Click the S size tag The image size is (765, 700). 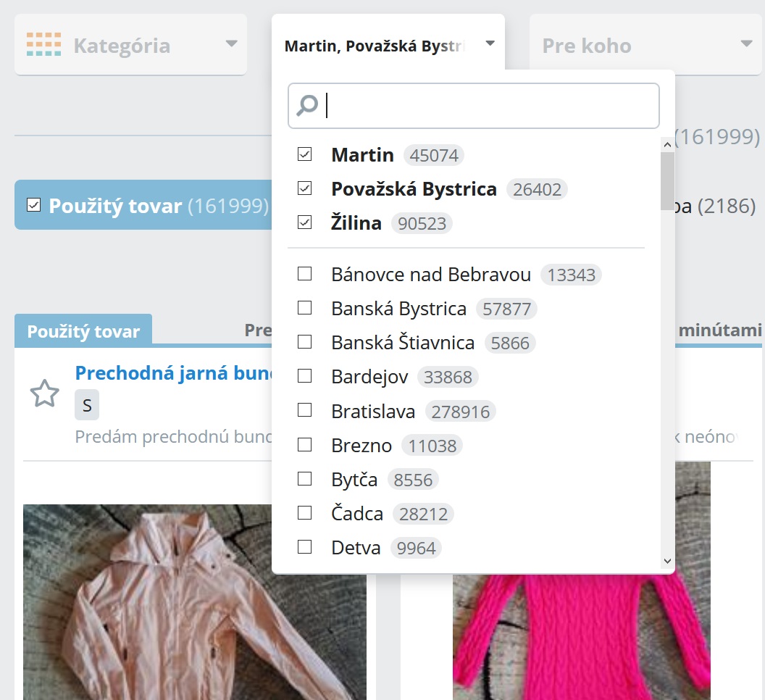[87, 405]
